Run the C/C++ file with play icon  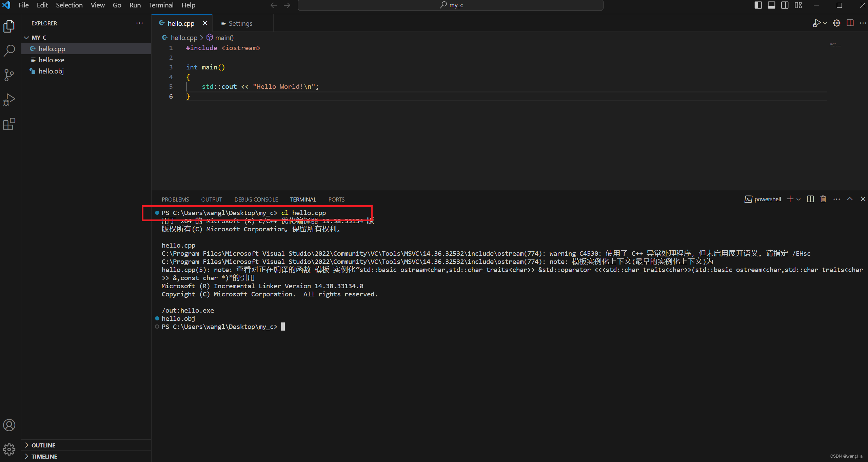pos(816,23)
